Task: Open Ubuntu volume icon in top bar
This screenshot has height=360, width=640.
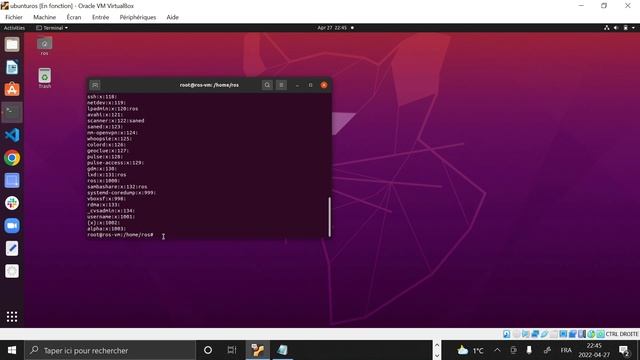Action: [616, 28]
